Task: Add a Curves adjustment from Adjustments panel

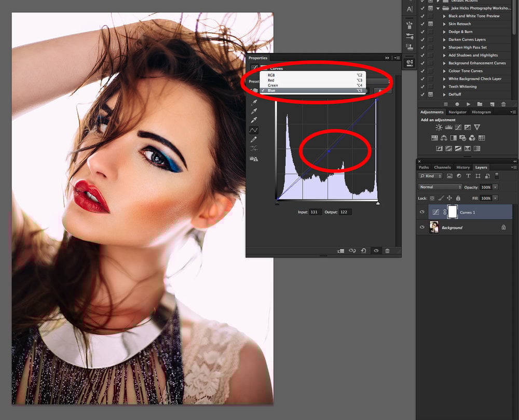Action: tap(458, 128)
